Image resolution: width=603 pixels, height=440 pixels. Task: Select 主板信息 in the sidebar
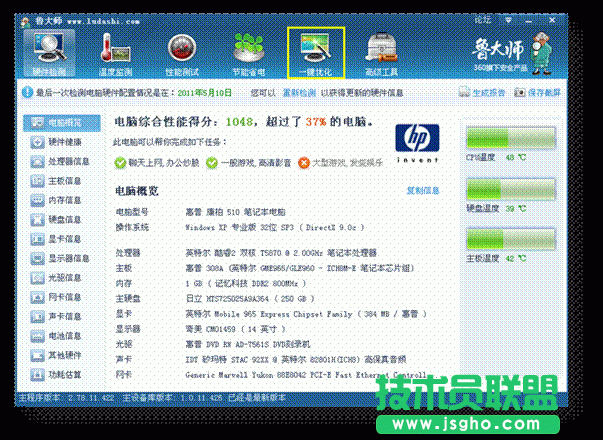coord(57,181)
